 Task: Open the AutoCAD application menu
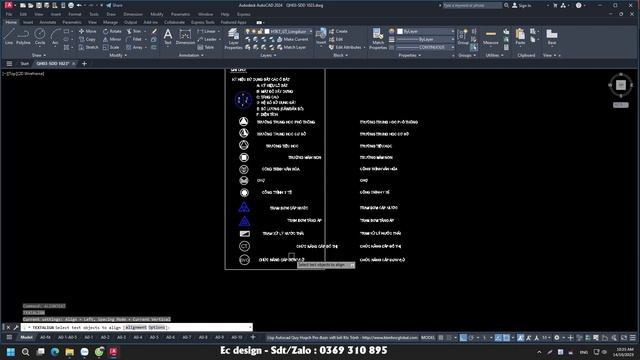(x=8, y=5)
